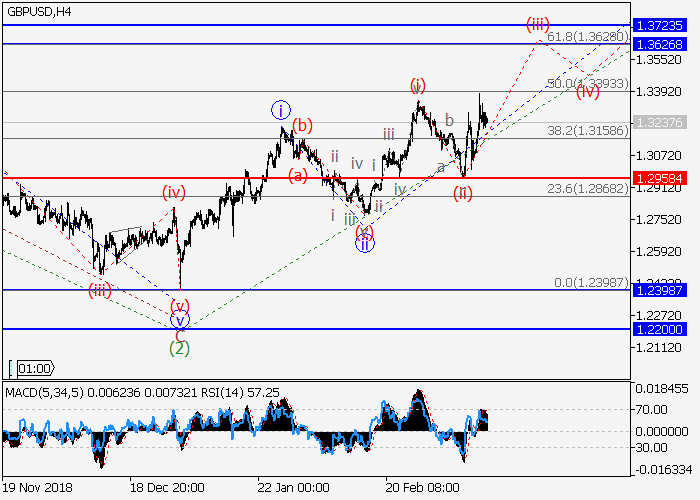The image size is (700, 500).
Task: Click the 0.018455 indicator scale value
Action: tap(662, 389)
